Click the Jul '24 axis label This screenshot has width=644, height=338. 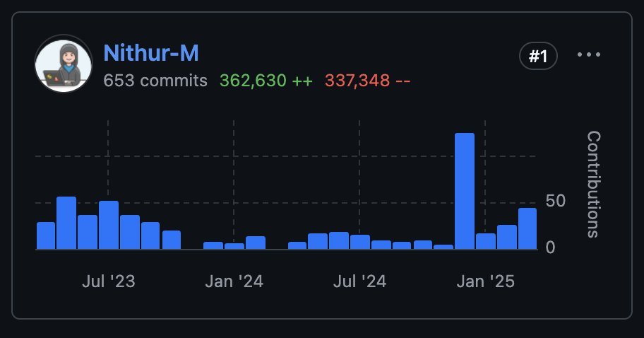point(359,281)
